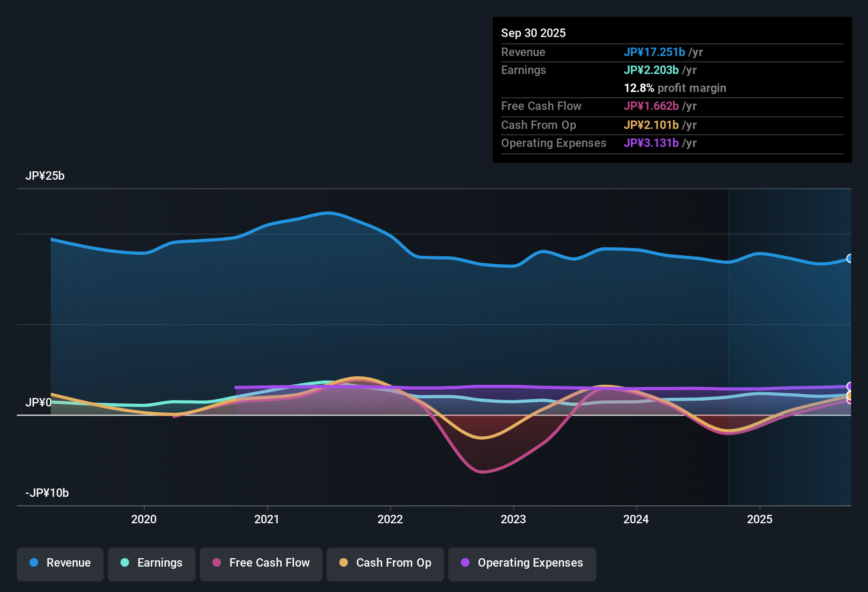Expand the Sep 30 2025 tooltip header

pos(533,33)
